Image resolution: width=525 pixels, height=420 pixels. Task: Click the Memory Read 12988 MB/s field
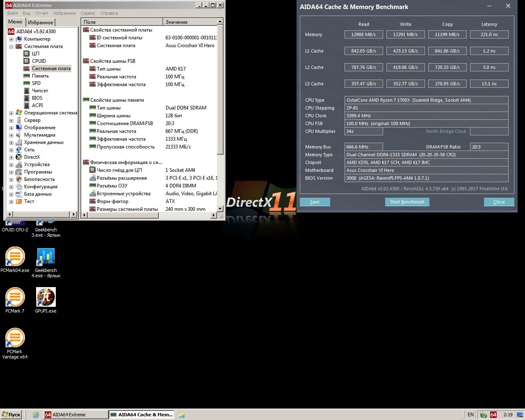click(363, 34)
